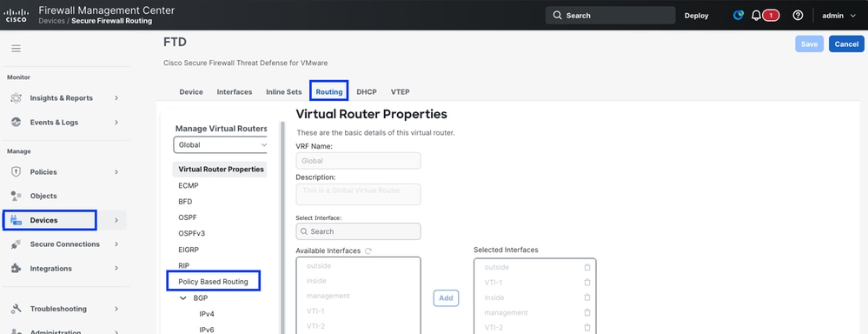
Task: Click the Save button
Action: pos(809,44)
